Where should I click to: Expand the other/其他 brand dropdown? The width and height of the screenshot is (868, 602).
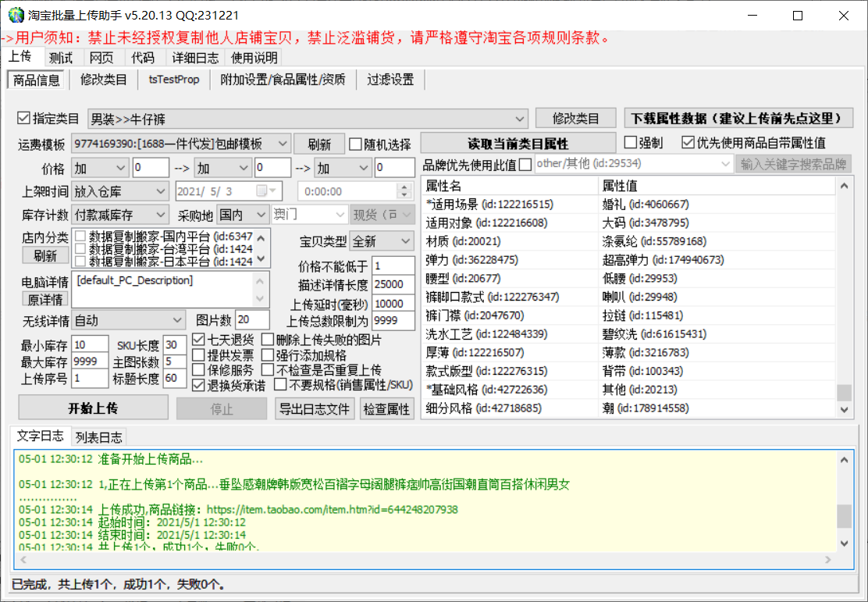tap(634, 164)
